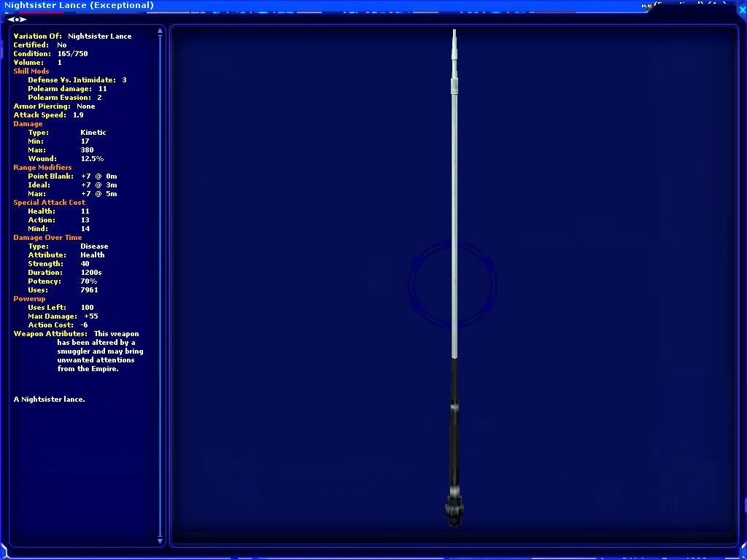Screen dimensions: 747x560
Task: Select the 'Variation Of: Nightsister Lance' line
Action: point(72,36)
